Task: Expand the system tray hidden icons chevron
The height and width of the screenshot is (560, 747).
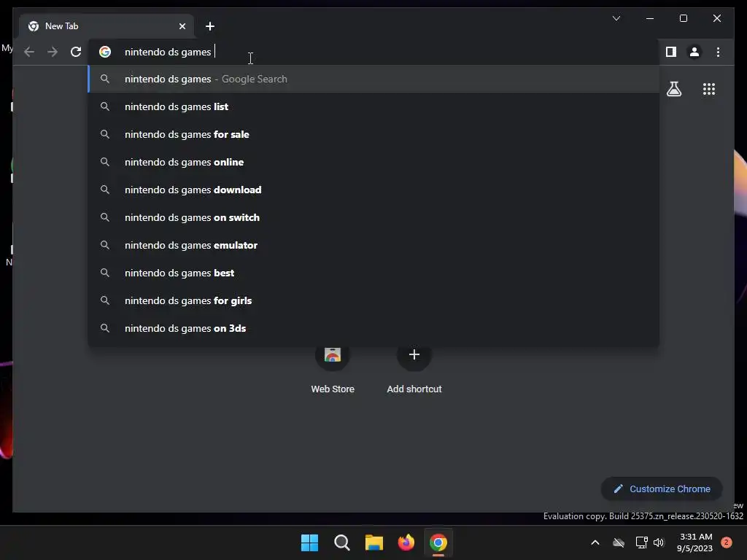Action: pyautogui.click(x=595, y=542)
